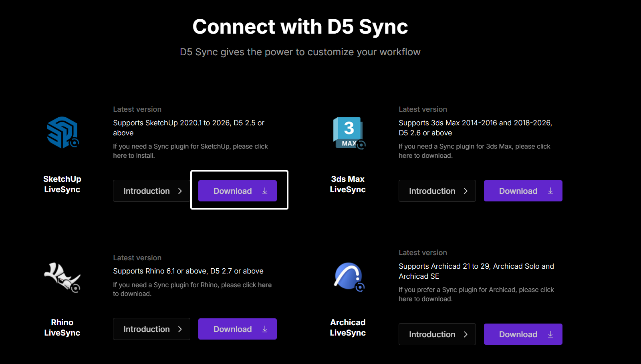Click "Latest version" above the SketchUp description
This screenshot has height=364, width=641.
pyautogui.click(x=137, y=109)
